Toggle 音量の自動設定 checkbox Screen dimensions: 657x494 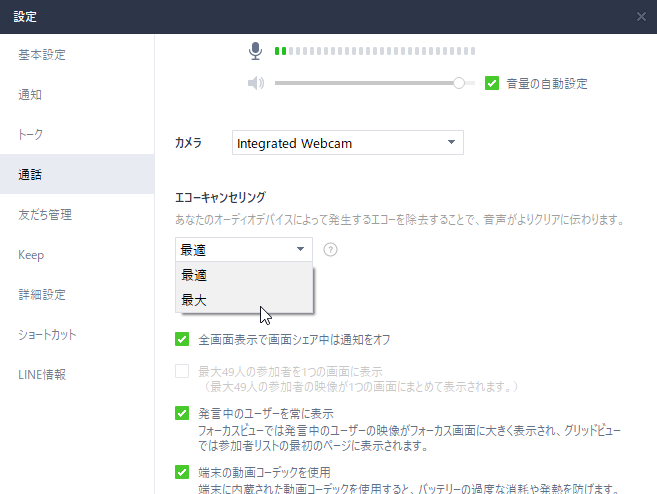492,83
